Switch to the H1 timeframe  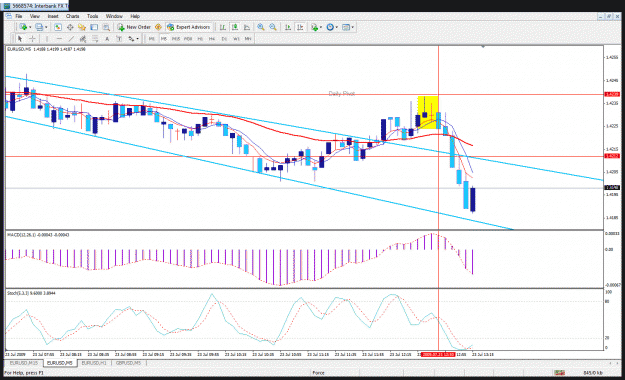tap(200, 39)
